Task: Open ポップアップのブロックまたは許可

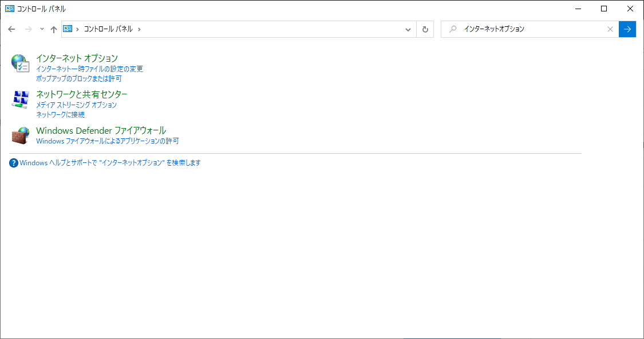Action: 80,78
